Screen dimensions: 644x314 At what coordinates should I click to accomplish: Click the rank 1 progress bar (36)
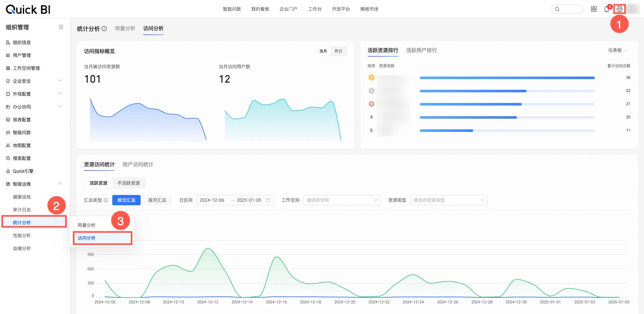507,78
